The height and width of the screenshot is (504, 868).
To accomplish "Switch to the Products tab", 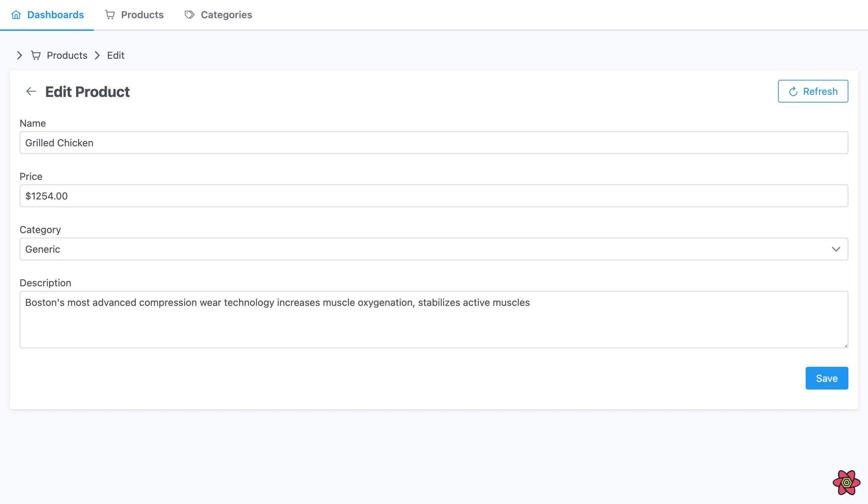I will [142, 15].
